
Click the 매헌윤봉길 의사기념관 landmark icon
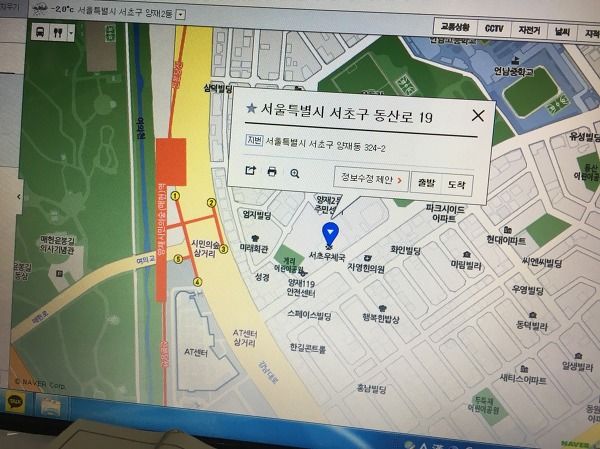pyautogui.click(x=59, y=274)
